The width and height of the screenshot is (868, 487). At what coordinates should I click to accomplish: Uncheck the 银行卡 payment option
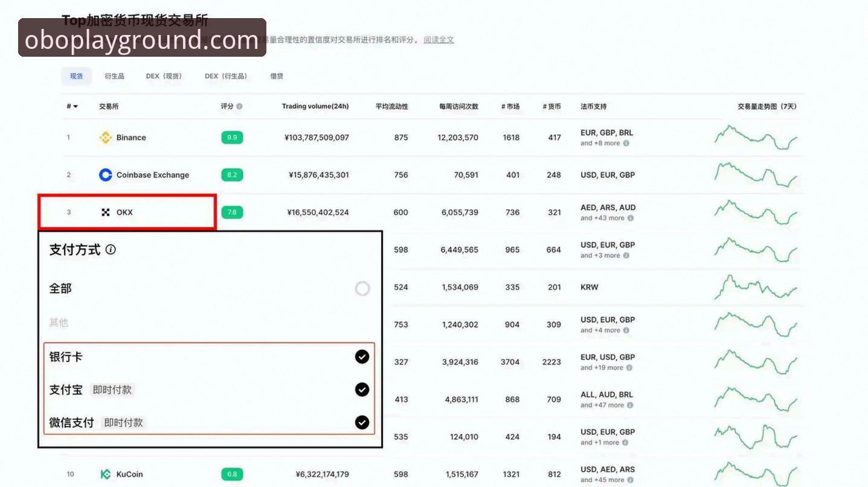362,357
